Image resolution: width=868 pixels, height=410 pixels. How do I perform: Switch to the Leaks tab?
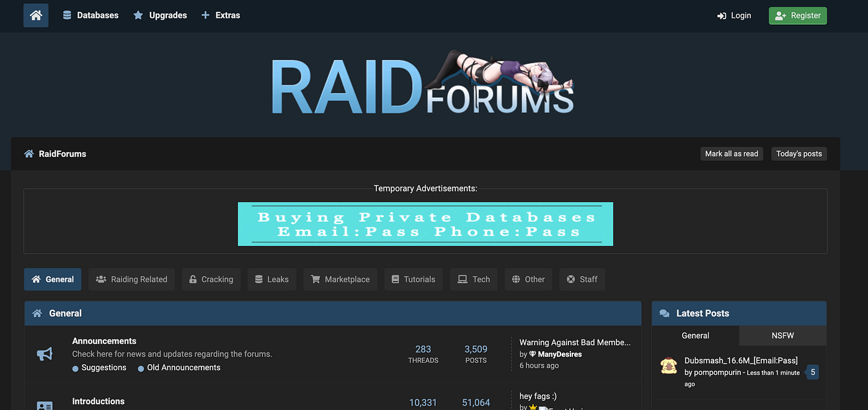[x=272, y=279]
